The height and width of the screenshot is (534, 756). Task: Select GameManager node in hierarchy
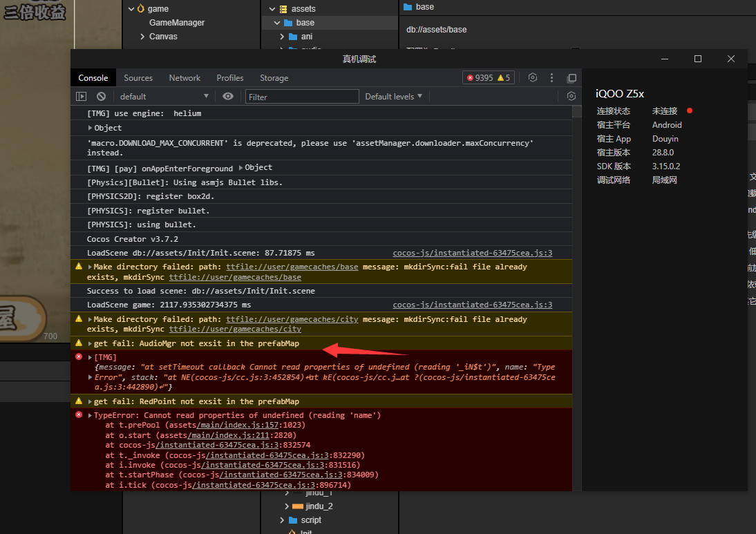pos(177,23)
